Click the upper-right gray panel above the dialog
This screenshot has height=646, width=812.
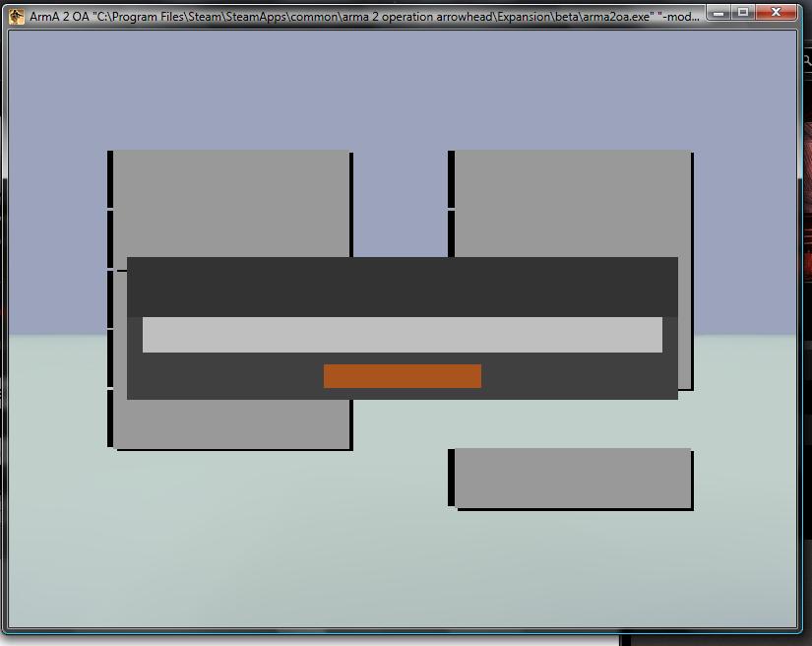click(x=572, y=202)
